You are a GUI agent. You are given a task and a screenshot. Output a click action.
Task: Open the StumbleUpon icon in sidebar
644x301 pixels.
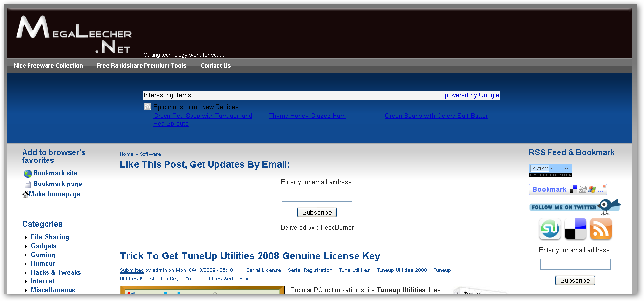coord(549,229)
